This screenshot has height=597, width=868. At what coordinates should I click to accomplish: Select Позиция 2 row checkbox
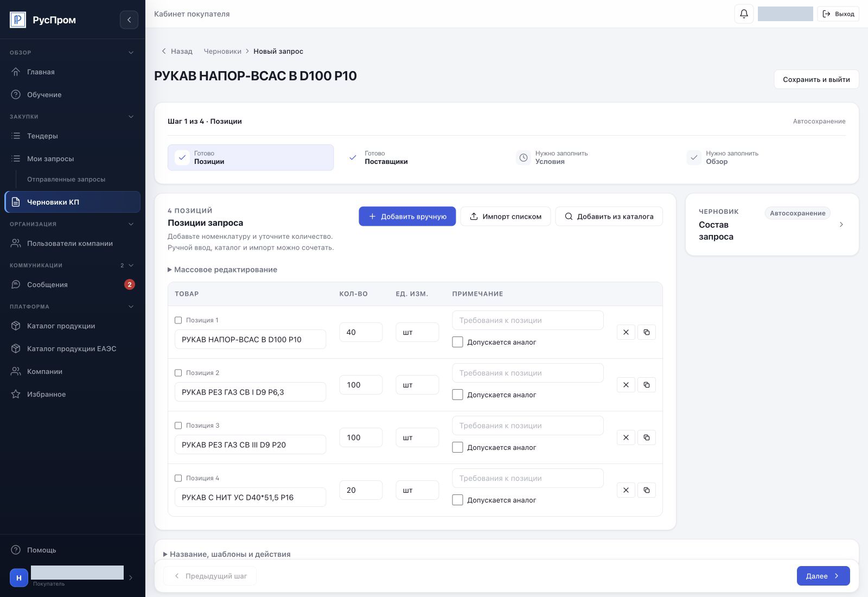178,373
